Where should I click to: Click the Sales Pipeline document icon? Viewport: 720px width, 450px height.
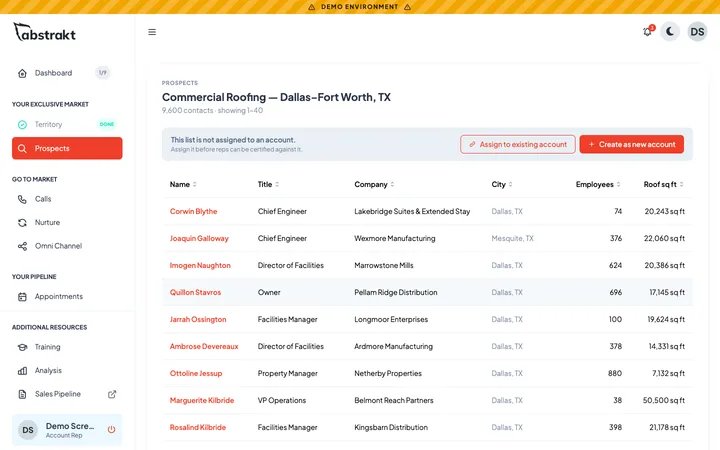coord(22,394)
